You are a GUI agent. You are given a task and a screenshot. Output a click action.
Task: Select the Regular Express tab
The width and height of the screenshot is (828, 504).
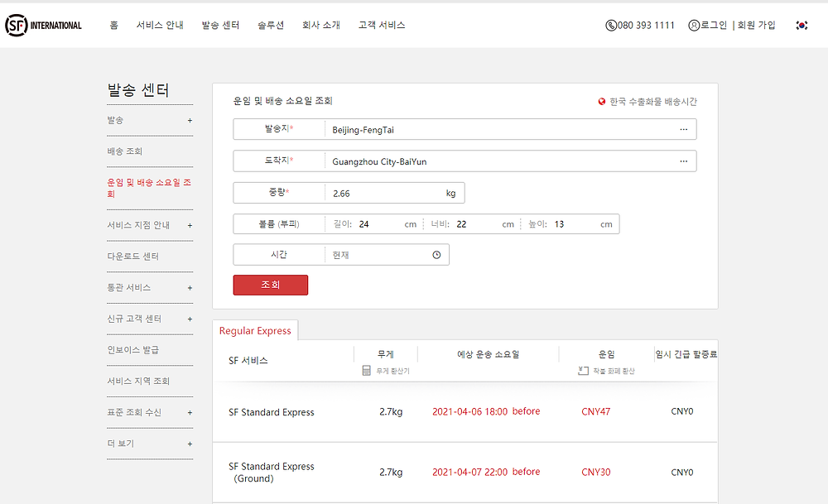pos(255,330)
